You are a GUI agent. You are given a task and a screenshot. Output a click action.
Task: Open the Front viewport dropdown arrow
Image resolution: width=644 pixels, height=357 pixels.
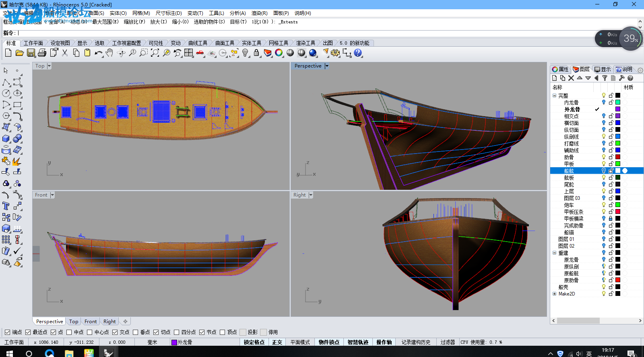(52, 195)
